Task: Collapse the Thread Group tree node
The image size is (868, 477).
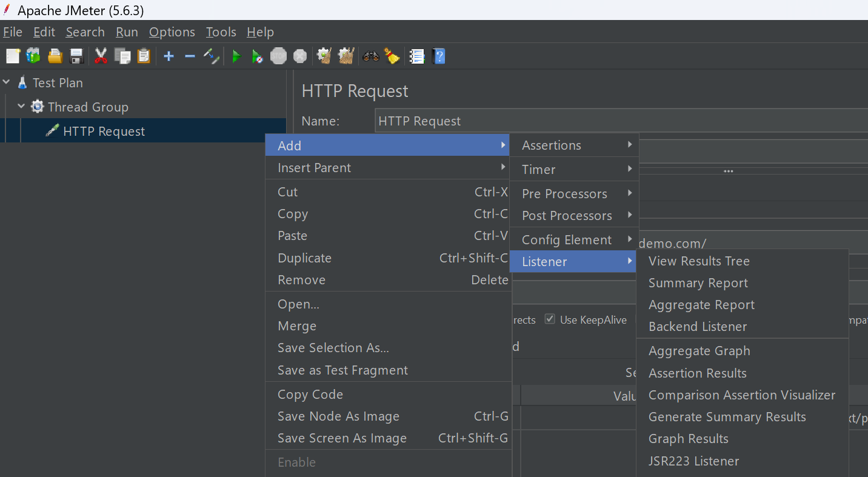Action: 21,107
